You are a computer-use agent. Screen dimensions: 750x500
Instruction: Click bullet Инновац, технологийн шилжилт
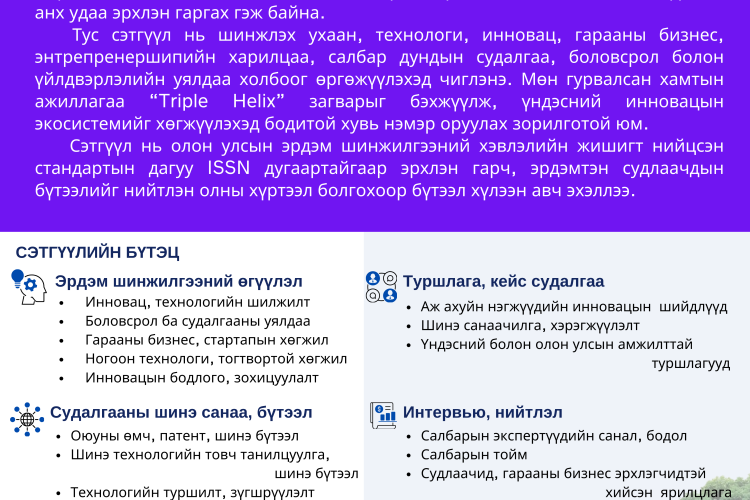tap(198, 302)
